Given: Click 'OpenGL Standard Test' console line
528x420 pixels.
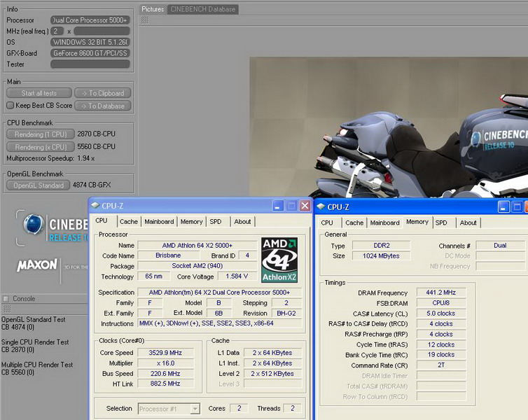Looking at the screenshot, I should click(x=34, y=320).
